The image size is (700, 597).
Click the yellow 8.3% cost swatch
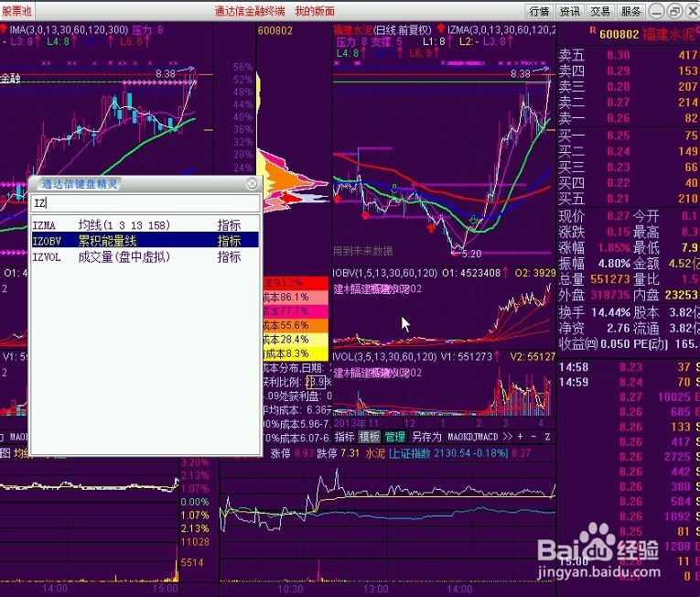(296, 353)
